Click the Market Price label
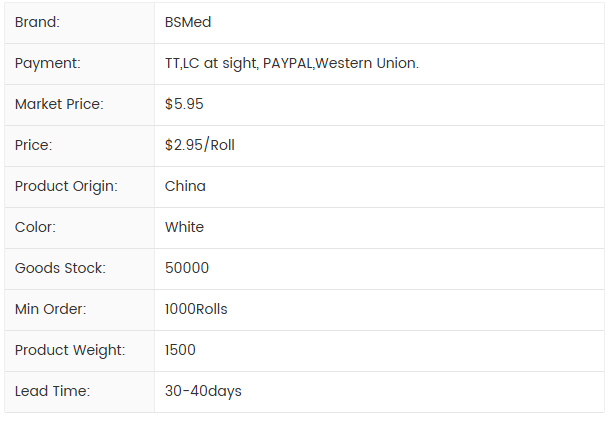This screenshot has width=610, height=426. click(59, 104)
